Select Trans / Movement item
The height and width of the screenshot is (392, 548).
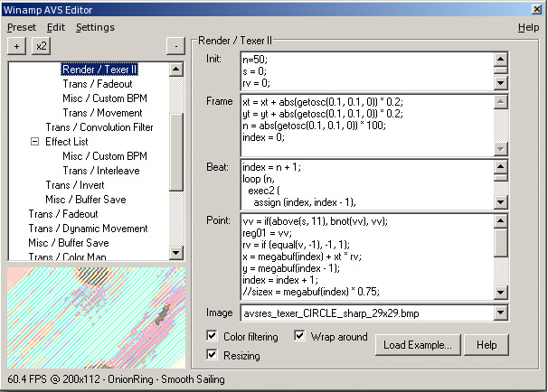pos(102,113)
